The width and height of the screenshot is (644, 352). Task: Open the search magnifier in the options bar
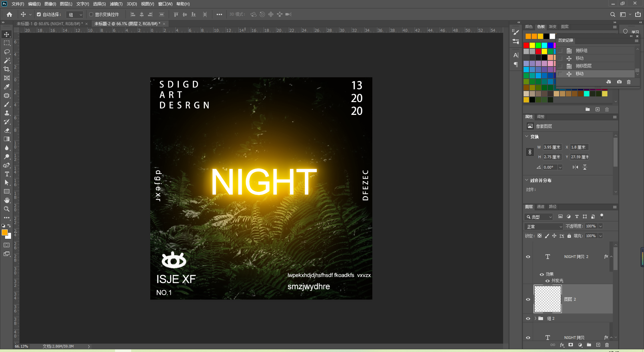(612, 14)
